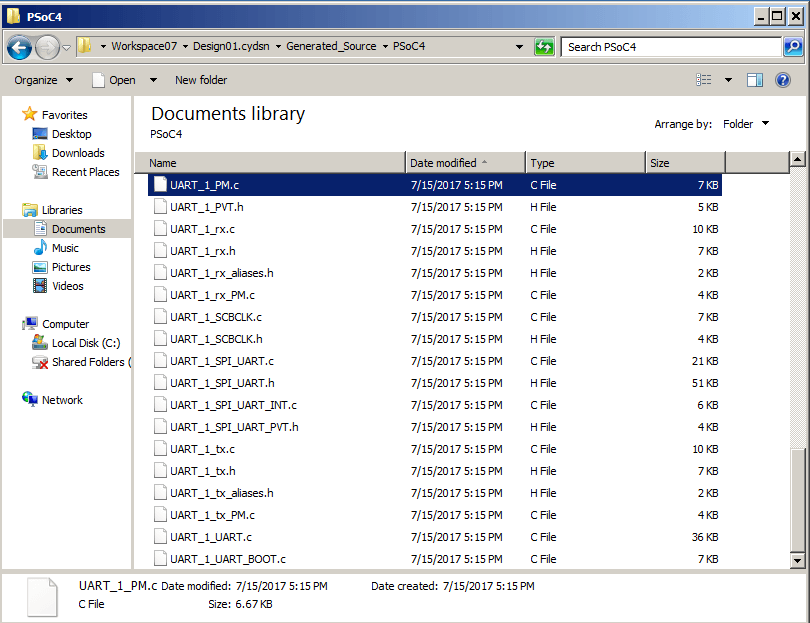Screen dimensions: 810x623
Task: Expand the Open button dropdown arrow
Action: pyautogui.click(x=153, y=80)
